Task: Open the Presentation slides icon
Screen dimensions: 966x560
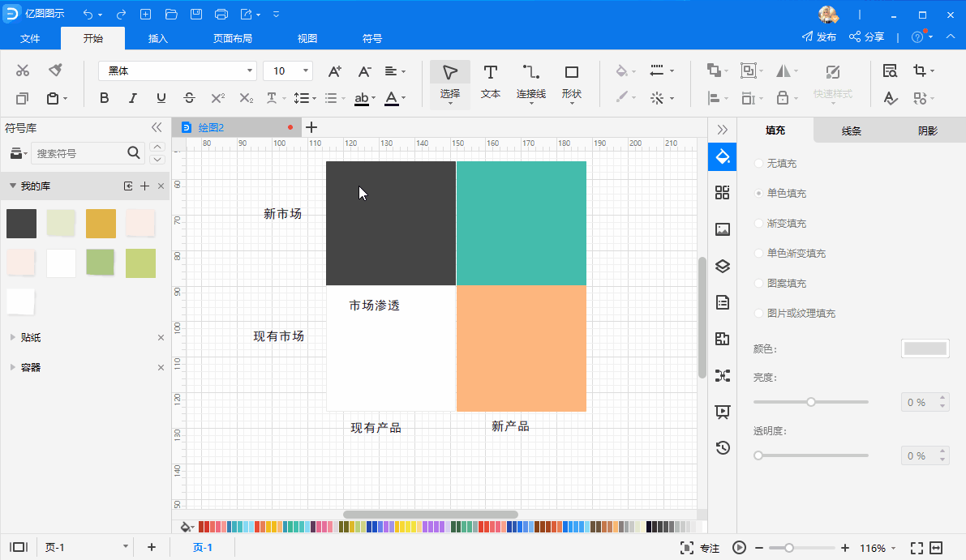Action: pos(723,412)
